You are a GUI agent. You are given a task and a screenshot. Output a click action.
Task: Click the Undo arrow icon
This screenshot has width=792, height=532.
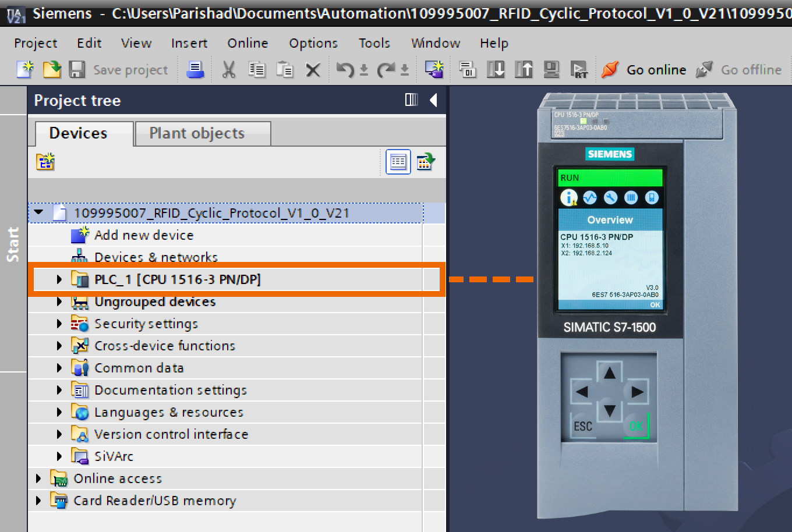[x=345, y=70]
